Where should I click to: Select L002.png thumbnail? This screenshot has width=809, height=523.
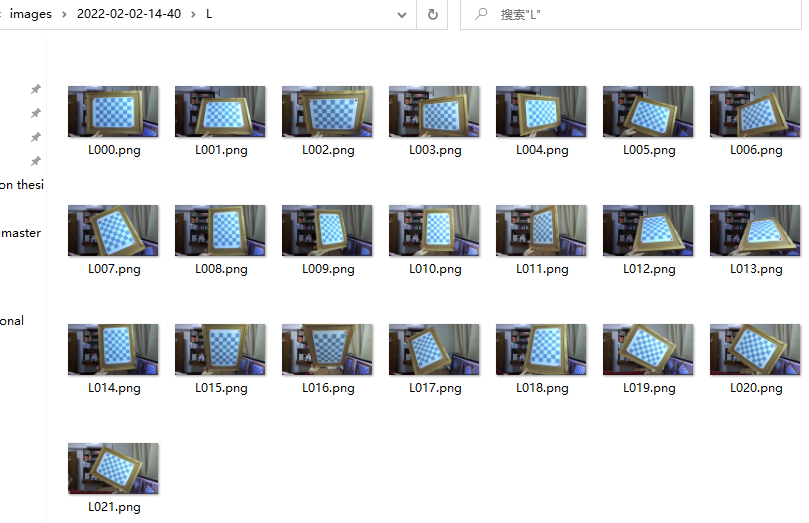[327, 111]
